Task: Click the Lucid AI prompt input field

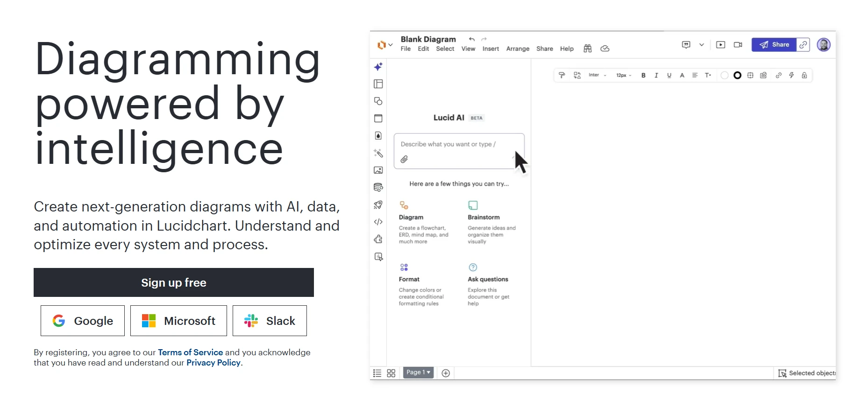Action: (x=459, y=151)
